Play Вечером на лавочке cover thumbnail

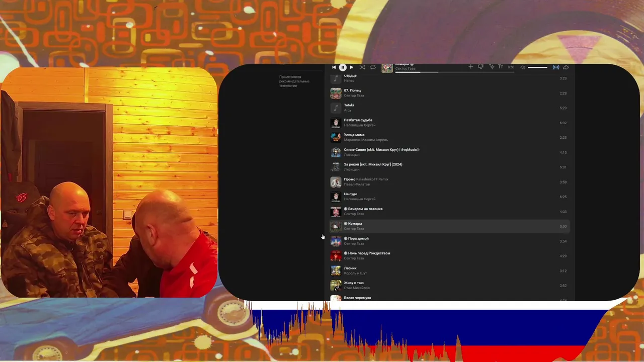pyautogui.click(x=336, y=212)
